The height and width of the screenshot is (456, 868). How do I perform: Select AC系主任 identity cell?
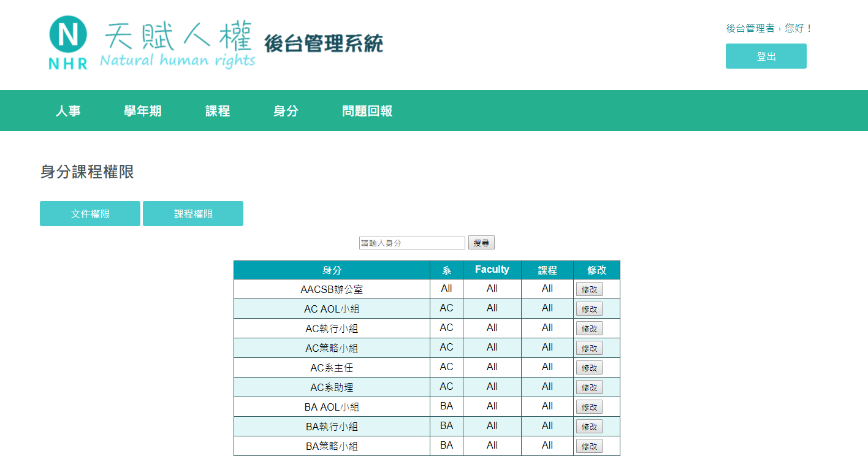[332, 368]
